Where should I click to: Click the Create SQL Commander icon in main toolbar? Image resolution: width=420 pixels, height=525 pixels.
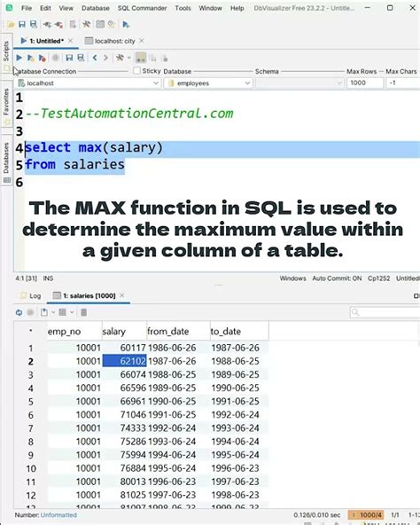[x=126, y=25]
